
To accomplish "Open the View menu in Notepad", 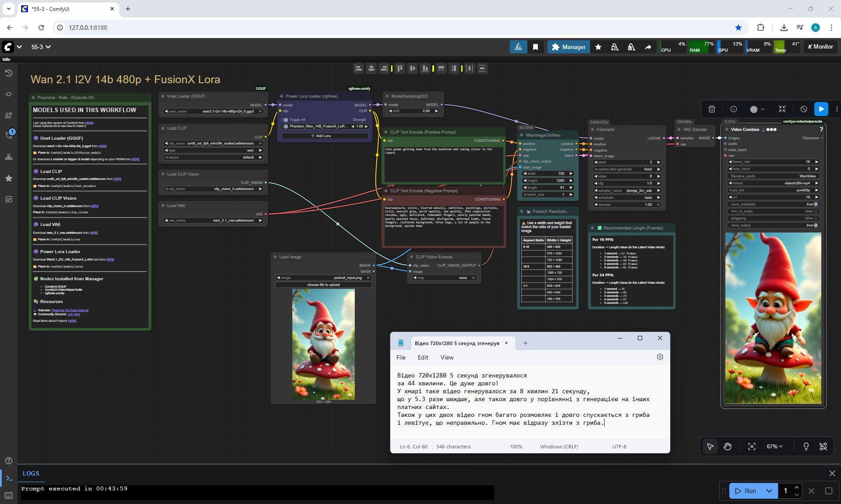I will coord(447,357).
